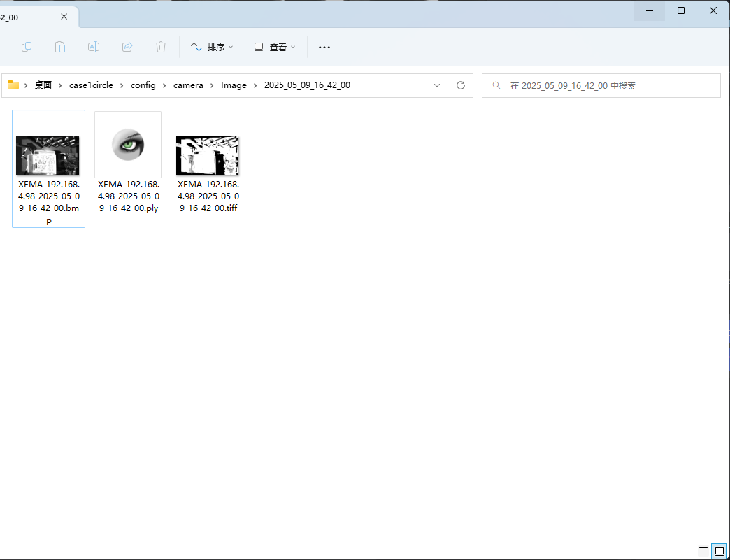Click the Delete trash icon
This screenshot has width=730, height=560.
161,47
